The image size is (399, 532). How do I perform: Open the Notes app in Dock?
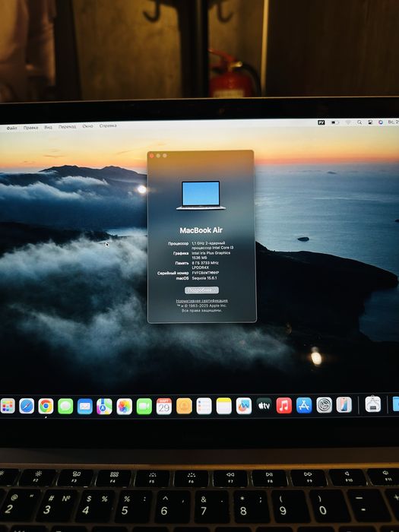[x=224, y=406]
